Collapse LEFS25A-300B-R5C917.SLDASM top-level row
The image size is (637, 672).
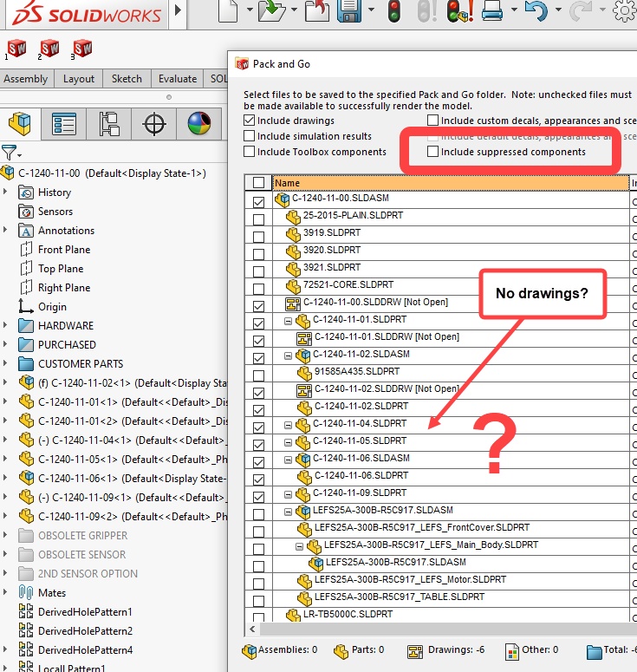click(x=289, y=512)
